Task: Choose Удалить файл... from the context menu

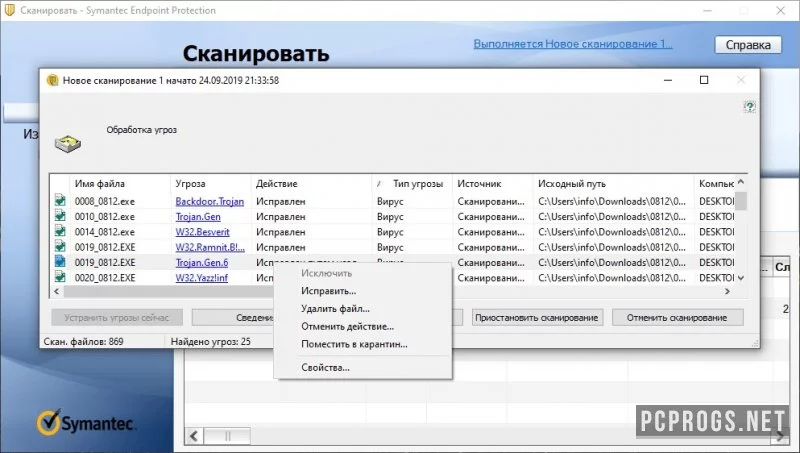Action: [x=335, y=309]
